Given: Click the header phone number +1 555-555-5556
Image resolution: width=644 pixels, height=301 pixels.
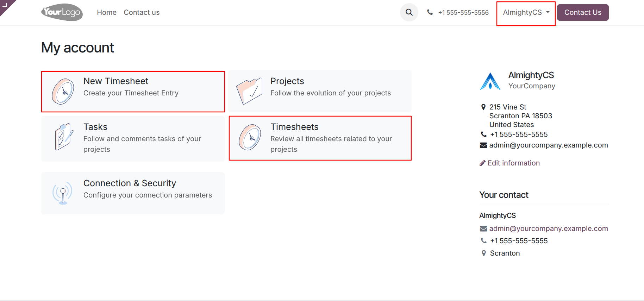Looking at the screenshot, I should [463, 13].
